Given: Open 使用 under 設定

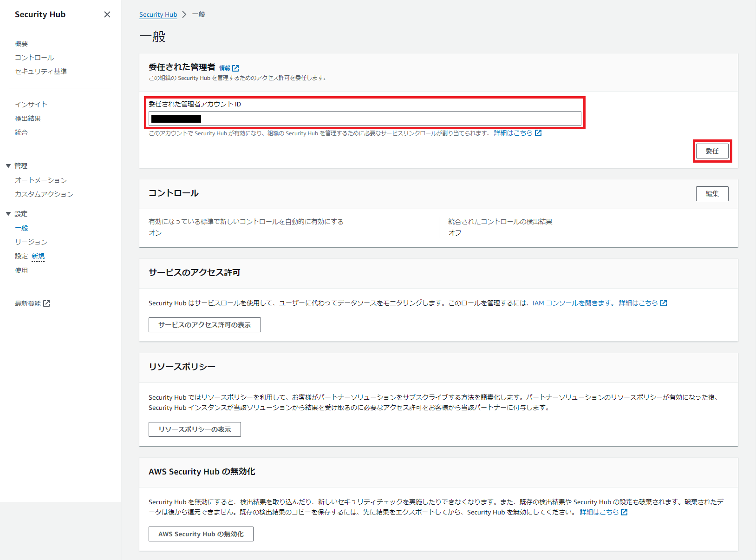Looking at the screenshot, I should tap(21, 270).
